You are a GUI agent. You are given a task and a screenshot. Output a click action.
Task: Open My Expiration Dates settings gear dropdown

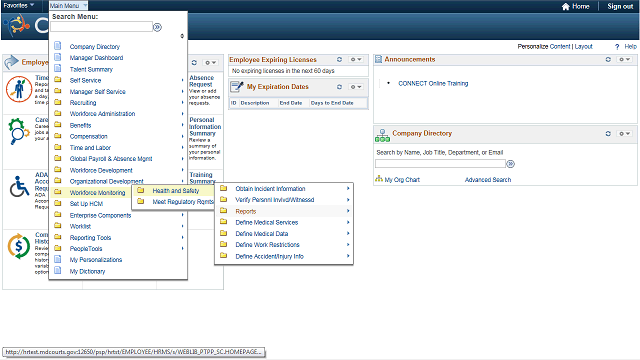[x=356, y=87]
